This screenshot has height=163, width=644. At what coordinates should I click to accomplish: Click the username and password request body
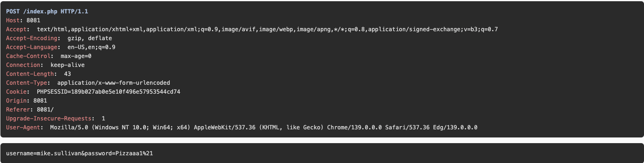79,153
